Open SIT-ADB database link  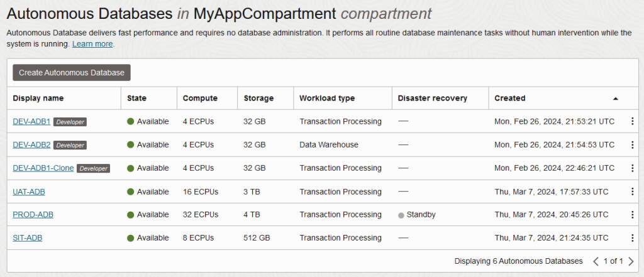[x=27, y=238]
